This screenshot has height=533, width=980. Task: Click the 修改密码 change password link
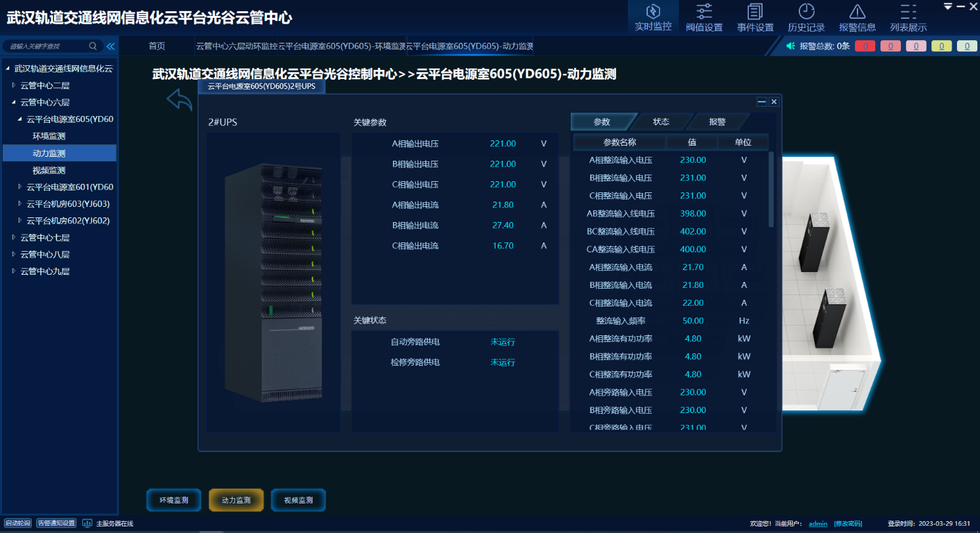point(848,524)
